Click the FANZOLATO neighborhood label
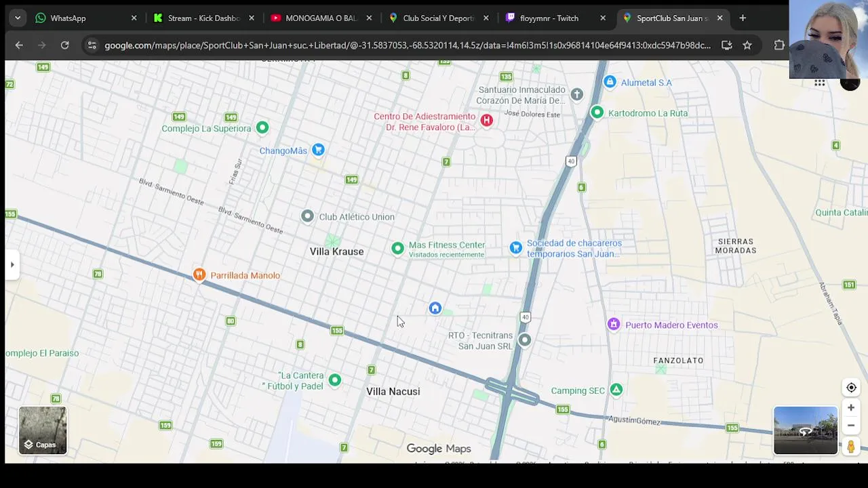868x488 pixels. pos(678,361)
